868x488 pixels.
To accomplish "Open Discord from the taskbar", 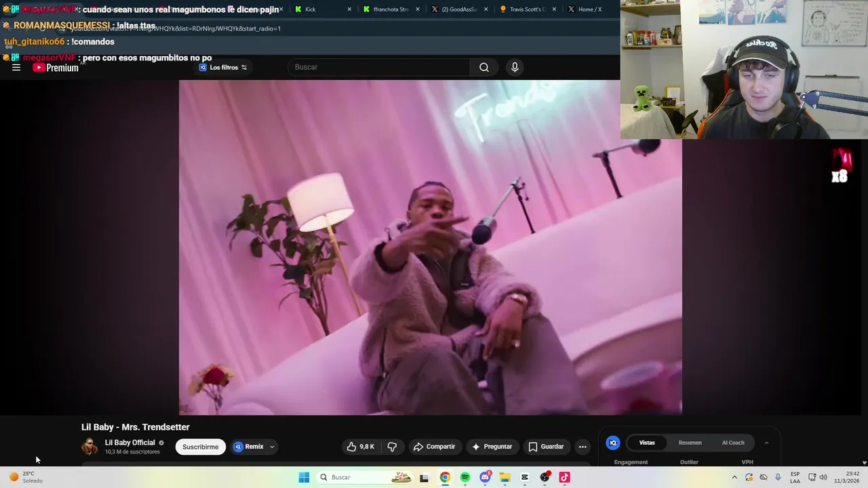I will coord(485,477).
